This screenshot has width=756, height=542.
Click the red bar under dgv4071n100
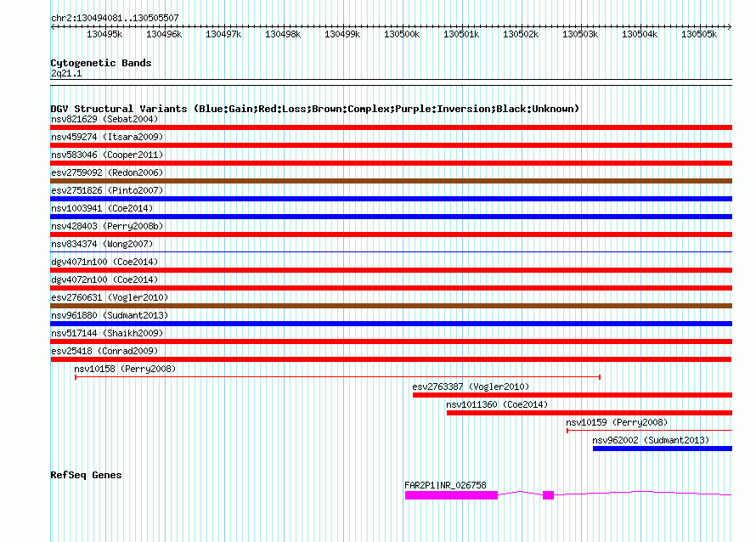(391, 270)
